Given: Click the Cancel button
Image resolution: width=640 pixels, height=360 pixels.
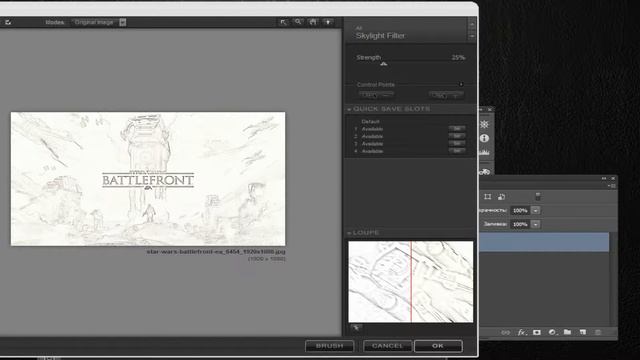Looking at the screenshot, I should (x=387, y=346).
